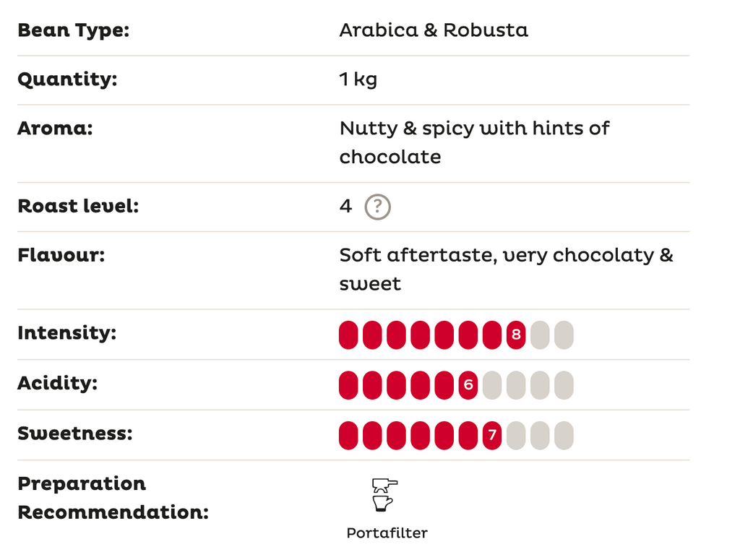The width and height of the screenshot is (740, 560).
Task: Click the Roast level number 4
Action: coord(345,207)
